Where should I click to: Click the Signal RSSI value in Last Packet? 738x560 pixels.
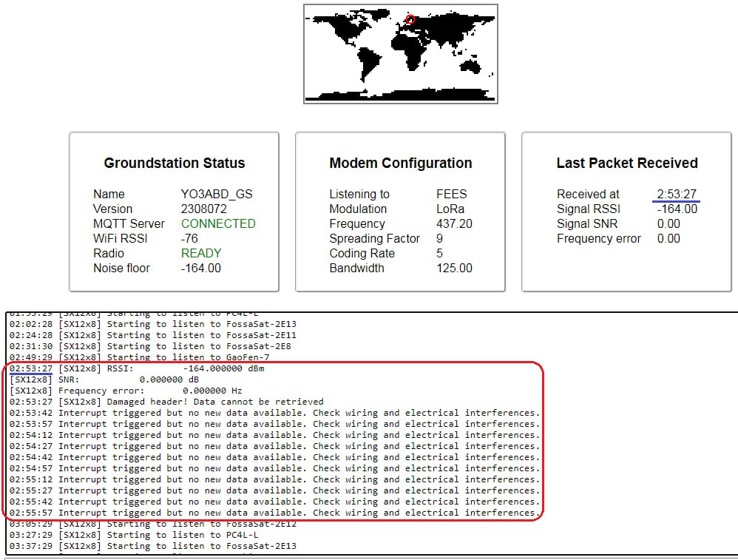coord(677,209)
